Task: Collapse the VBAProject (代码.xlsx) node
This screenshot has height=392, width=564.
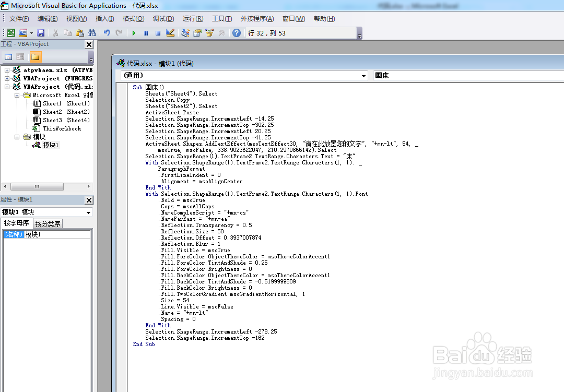Action: click(7, 87)
